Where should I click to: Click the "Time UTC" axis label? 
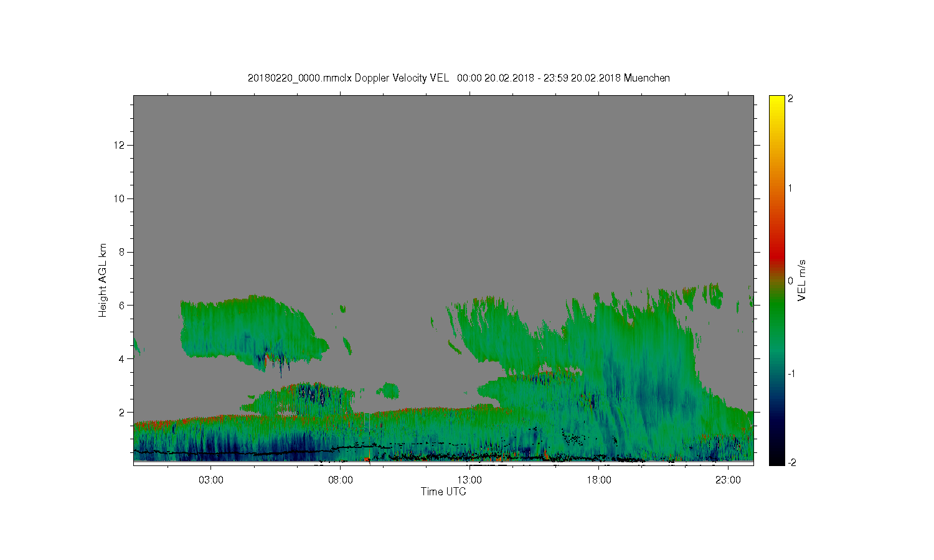point(443,492)
